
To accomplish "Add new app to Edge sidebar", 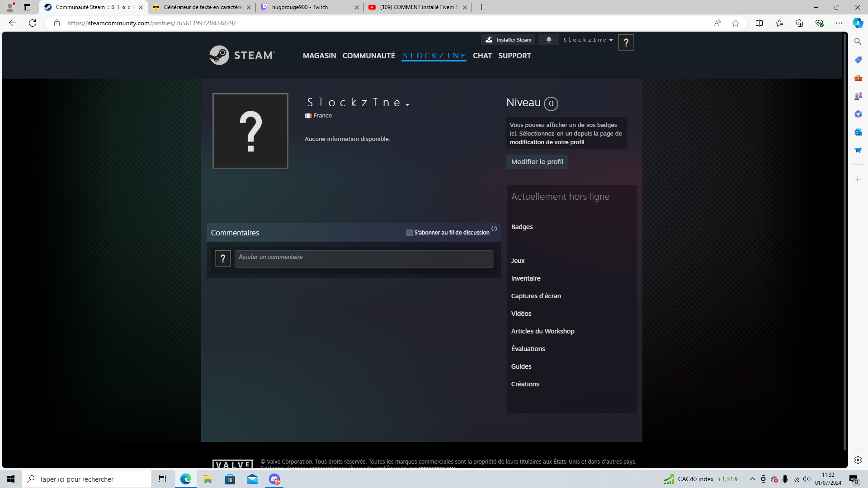I will tap(858, 179).
